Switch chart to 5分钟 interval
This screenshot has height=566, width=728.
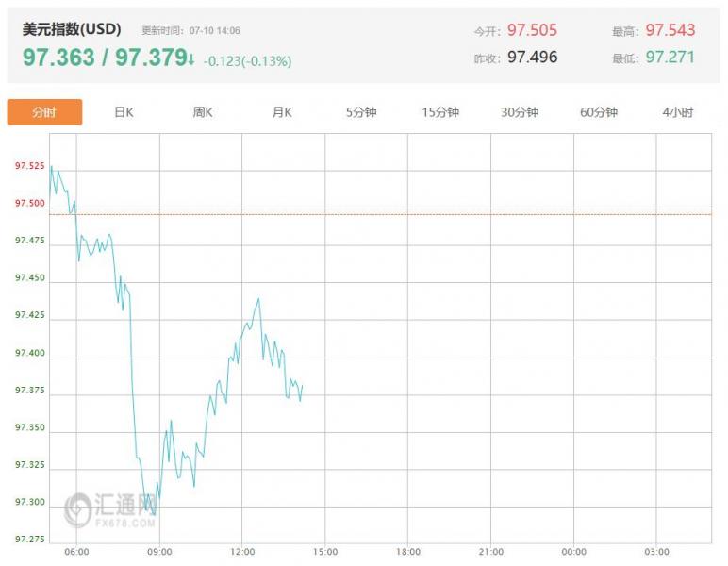click(x=361, y=112)
